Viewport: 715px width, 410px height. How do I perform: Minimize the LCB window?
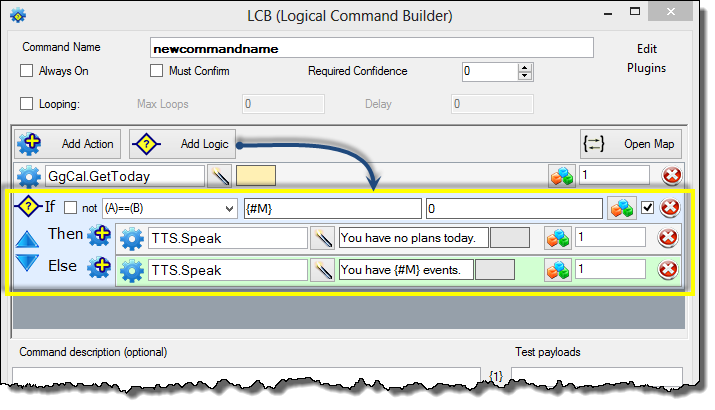(x=608, y=14)
